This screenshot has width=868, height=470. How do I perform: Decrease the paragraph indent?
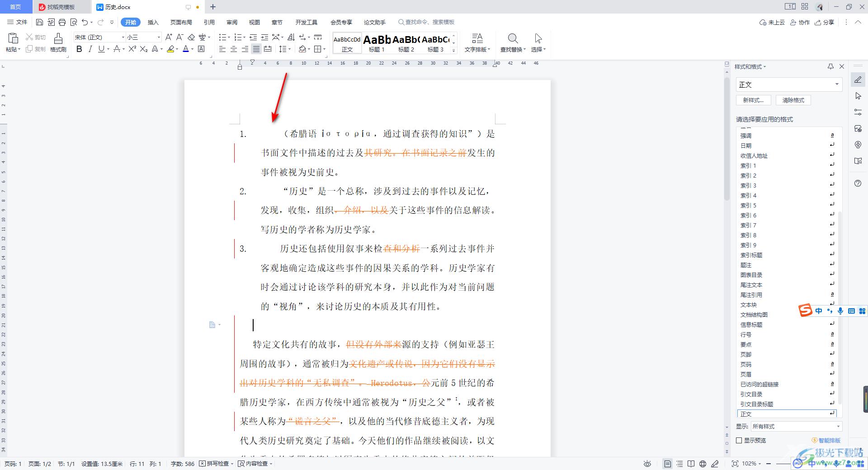253,37
